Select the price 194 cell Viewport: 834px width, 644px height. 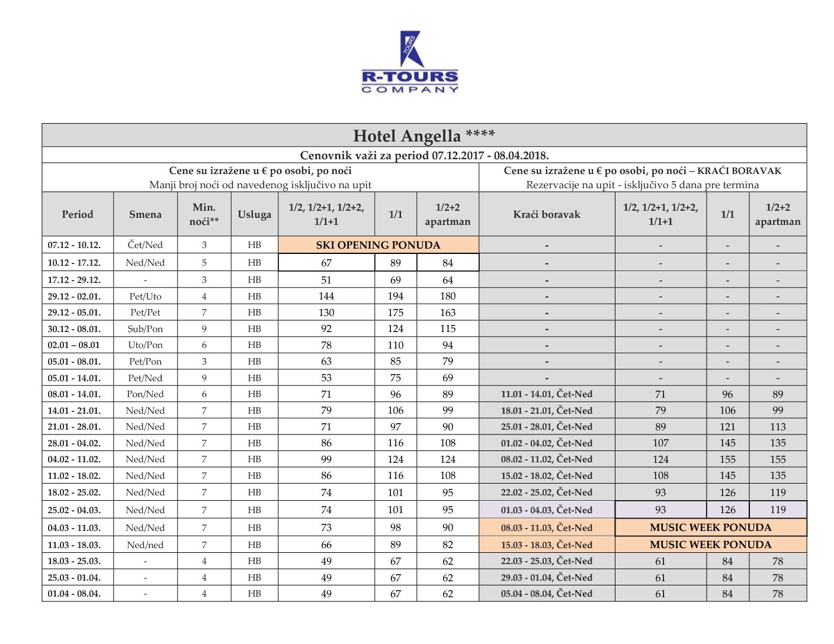396,296
